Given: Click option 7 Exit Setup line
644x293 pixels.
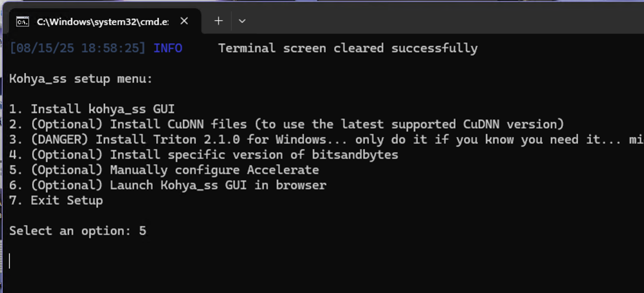Looking at the screenshot, I should click(56, 201).
